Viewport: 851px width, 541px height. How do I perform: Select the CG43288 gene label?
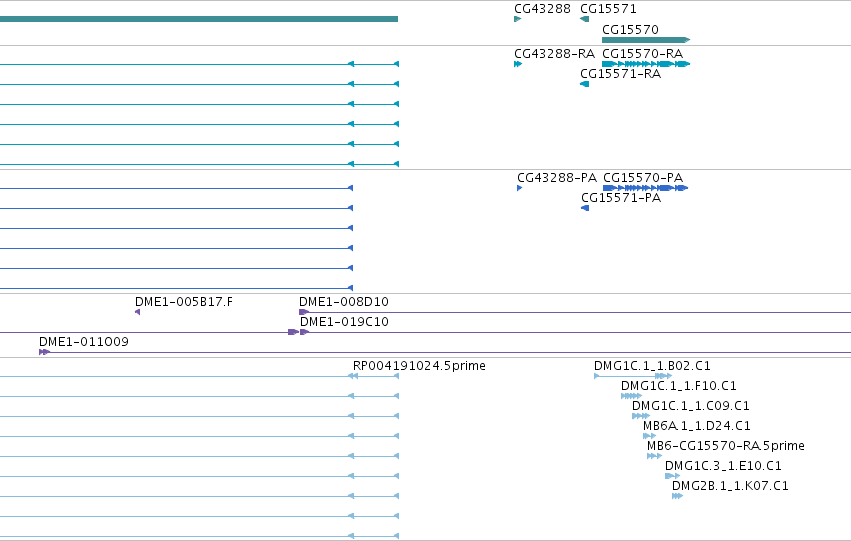[x=542, y=9]
